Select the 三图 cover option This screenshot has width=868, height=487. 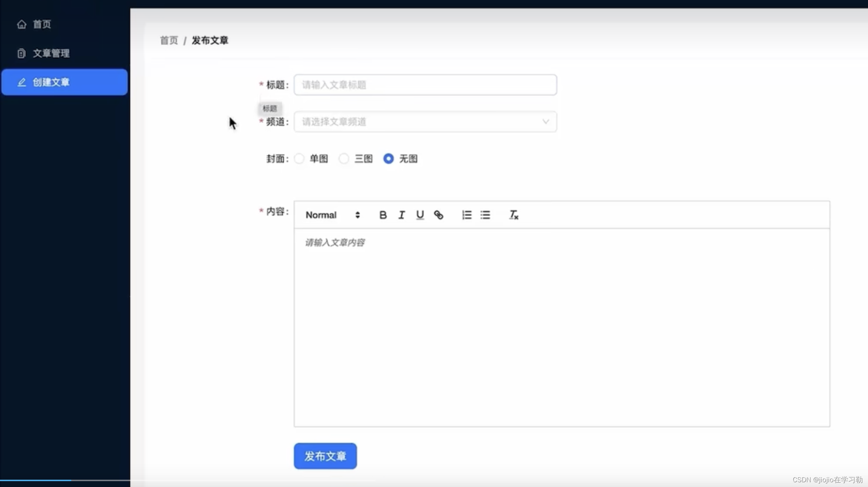pos(344,159)
